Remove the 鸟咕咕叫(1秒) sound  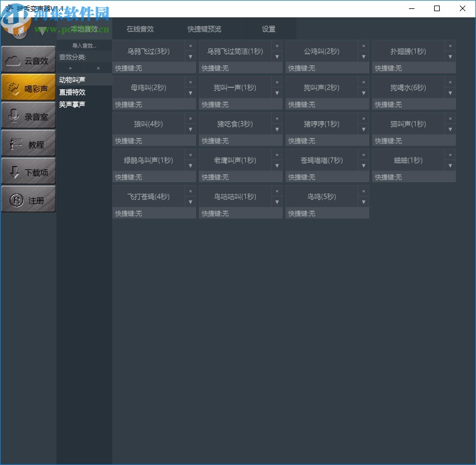[277, 191]
